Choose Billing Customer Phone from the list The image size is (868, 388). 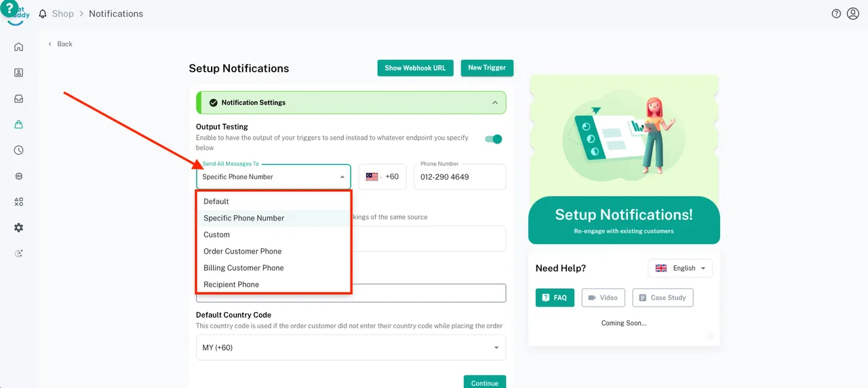point(243,268)
